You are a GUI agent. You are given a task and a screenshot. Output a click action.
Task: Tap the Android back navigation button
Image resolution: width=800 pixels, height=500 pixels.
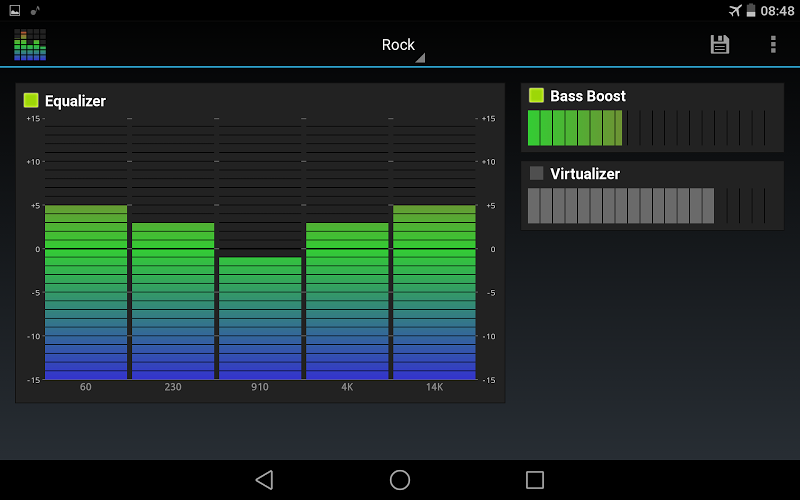tap(265, 480)
